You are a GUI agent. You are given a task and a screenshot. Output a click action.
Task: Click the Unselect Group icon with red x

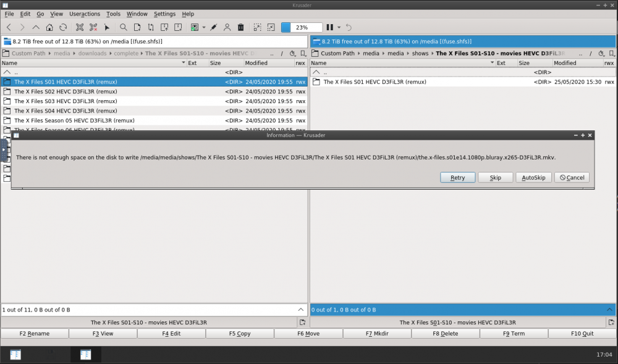point(93,28)
